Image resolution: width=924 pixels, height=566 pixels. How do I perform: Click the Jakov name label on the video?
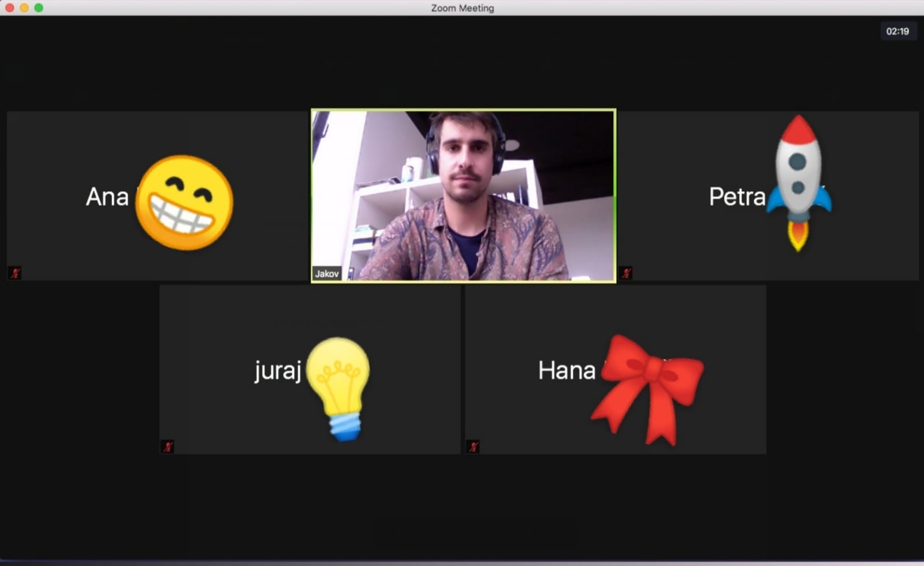click(327, 273)
